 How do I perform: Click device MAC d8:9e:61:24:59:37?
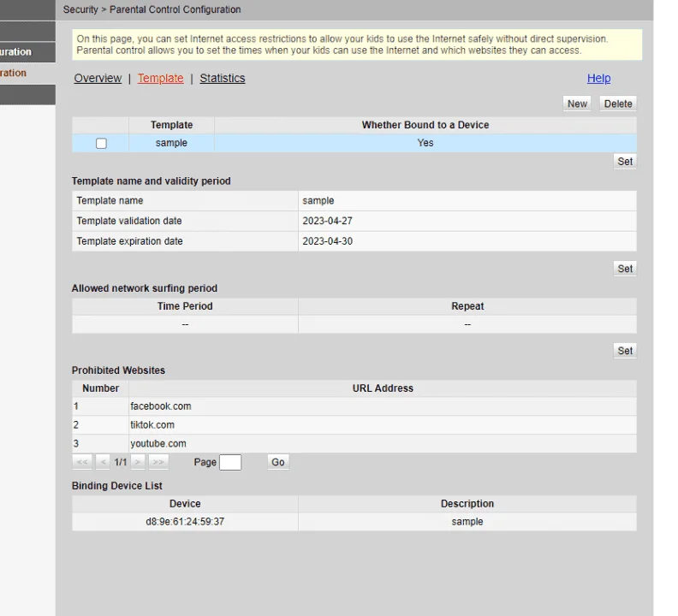(x=185, y=522)
